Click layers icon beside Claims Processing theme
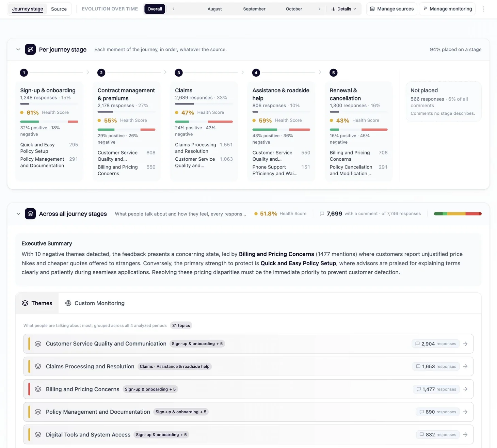497x448 pixels. (x=38, y=366)
